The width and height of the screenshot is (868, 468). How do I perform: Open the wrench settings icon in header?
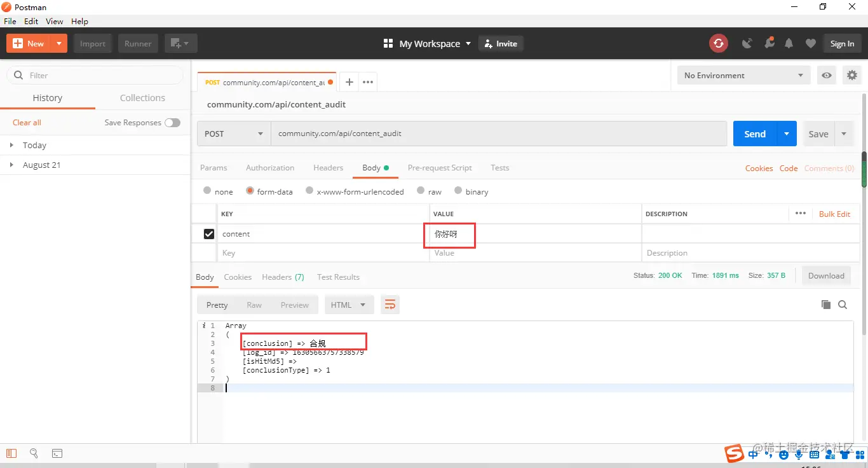(769, 43)
